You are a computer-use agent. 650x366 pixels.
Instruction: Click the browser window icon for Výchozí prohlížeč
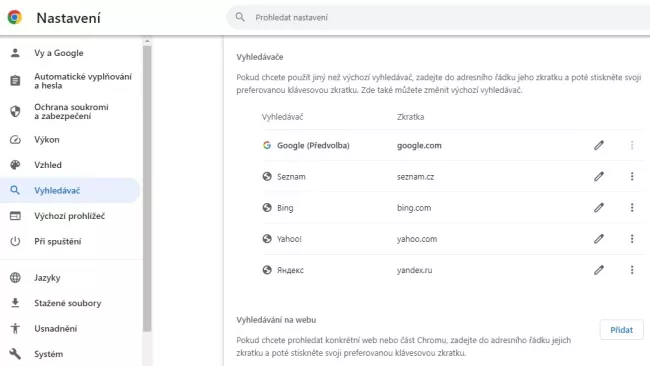point(15,216)
